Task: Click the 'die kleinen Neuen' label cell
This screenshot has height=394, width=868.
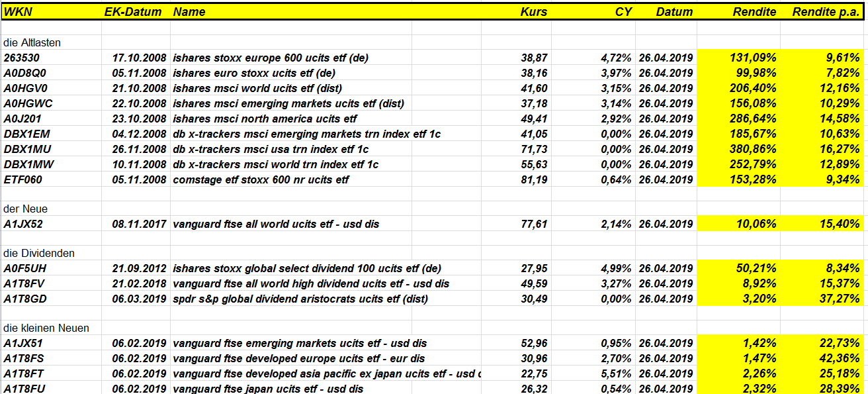Action: click(46, 328)
